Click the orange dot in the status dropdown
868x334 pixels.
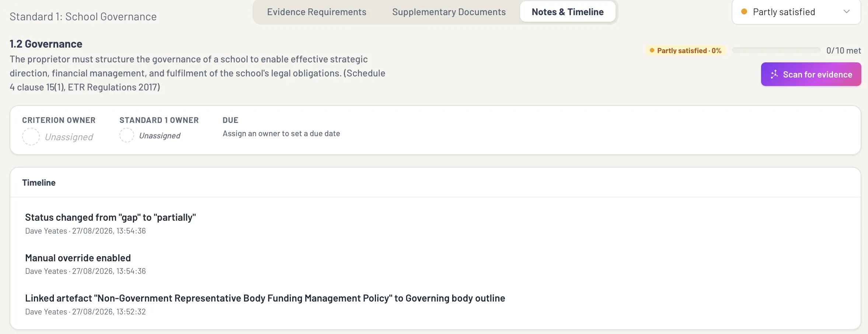[x=744, y=12]
